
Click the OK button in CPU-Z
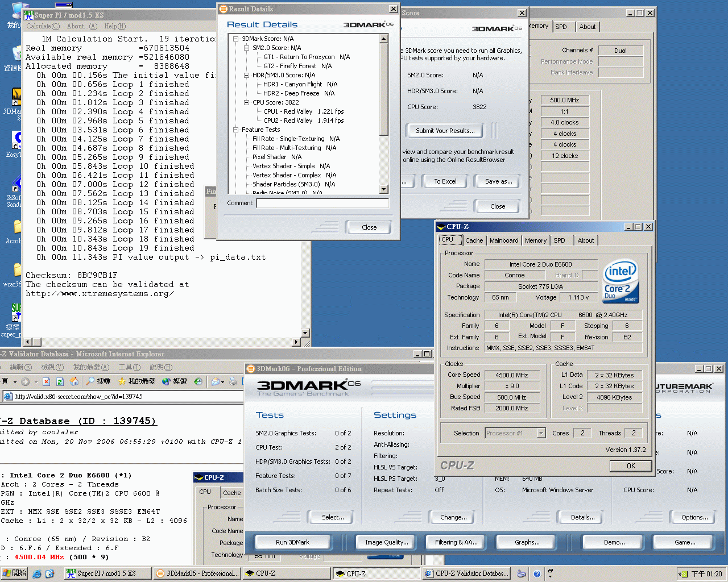coord(631,466)
